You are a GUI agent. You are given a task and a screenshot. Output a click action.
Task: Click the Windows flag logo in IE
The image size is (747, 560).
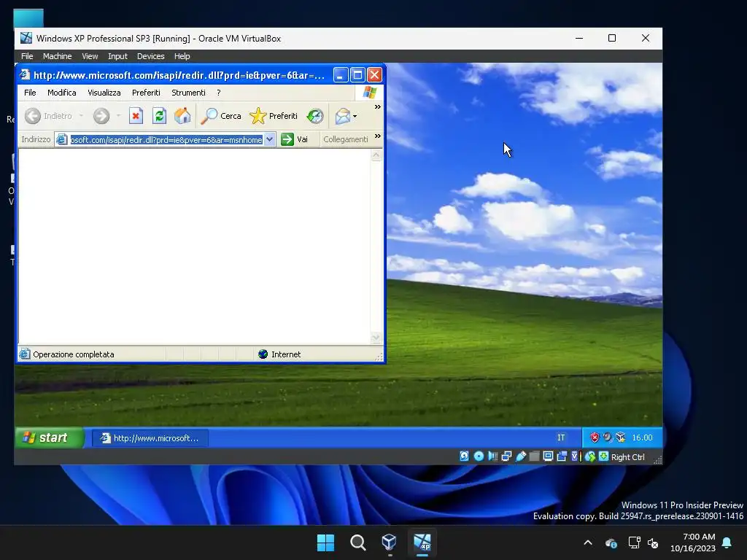click(370, 92)
